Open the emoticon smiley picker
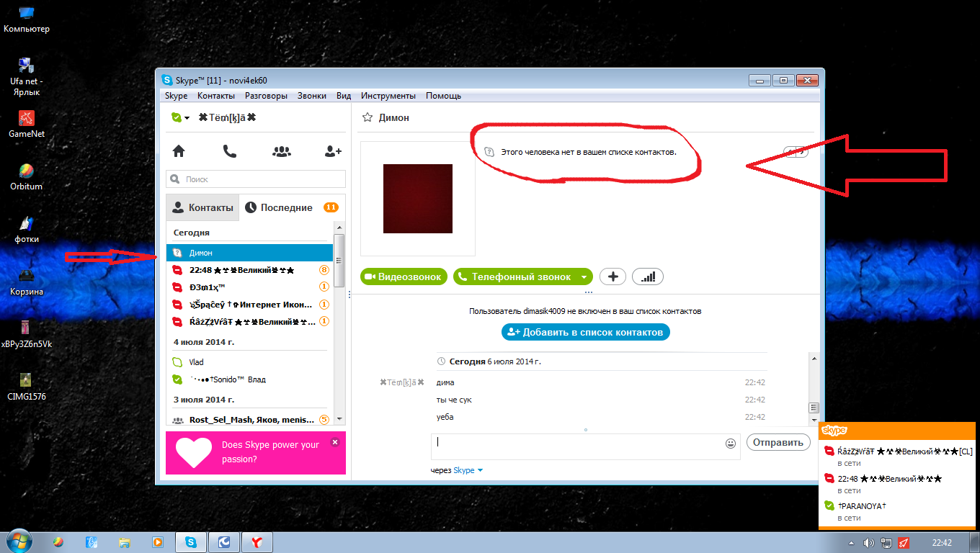 pyautogui.click(x=731, y=444)
